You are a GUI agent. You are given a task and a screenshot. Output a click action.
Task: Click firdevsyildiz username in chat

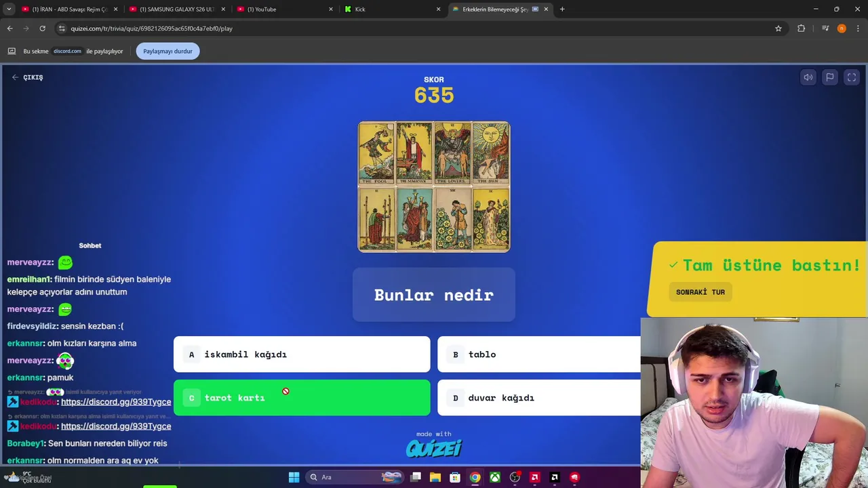tap(33, 326)
